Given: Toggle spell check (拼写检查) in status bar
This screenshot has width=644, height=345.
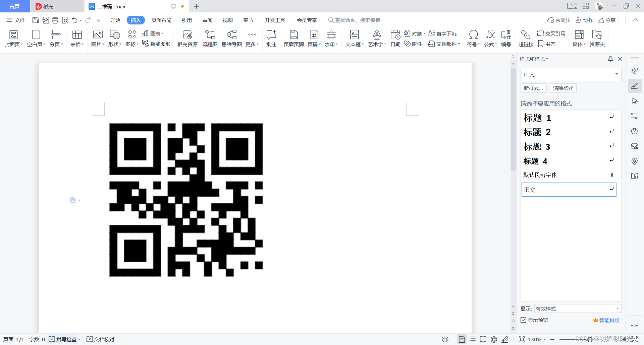Looking at the screenshot, I should (x=63, y=339).
